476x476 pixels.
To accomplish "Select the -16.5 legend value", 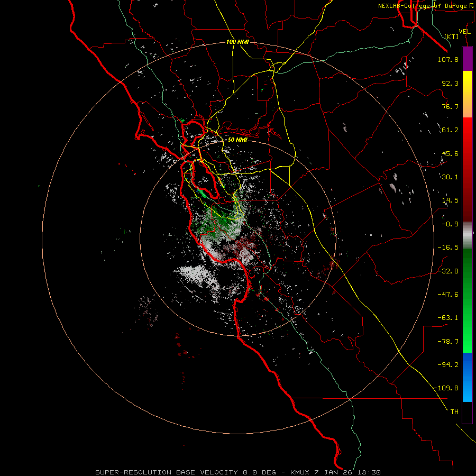I will (x=448, y=248).
